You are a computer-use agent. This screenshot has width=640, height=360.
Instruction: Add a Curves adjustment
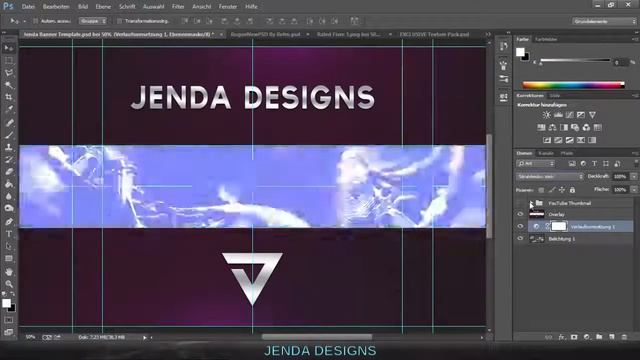569,115
